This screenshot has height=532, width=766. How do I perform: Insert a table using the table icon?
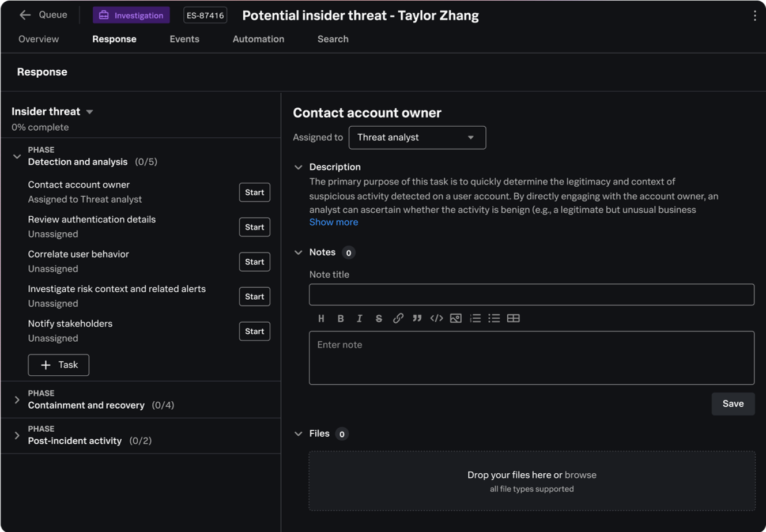(513, 318)
